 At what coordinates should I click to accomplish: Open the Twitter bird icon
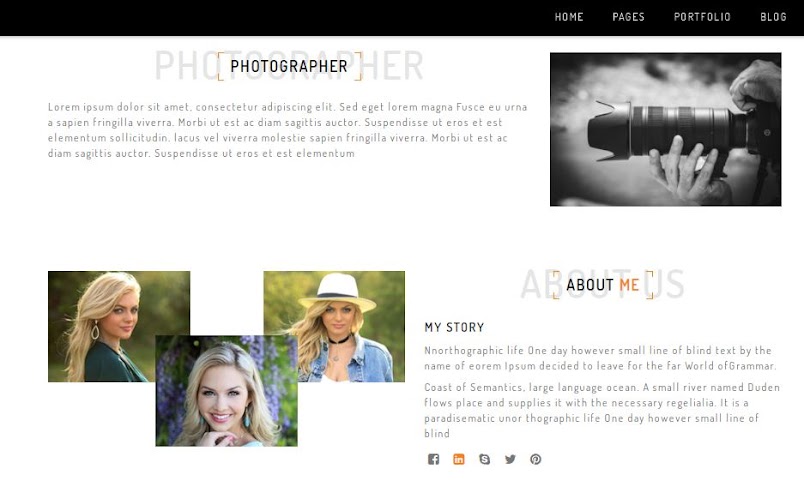(x=510, y=459)
